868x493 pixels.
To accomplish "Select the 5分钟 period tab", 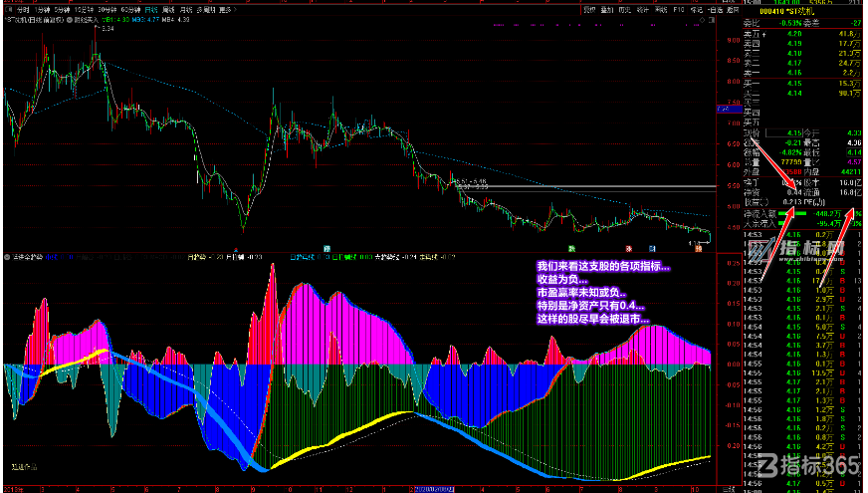I will pos(62,10).
